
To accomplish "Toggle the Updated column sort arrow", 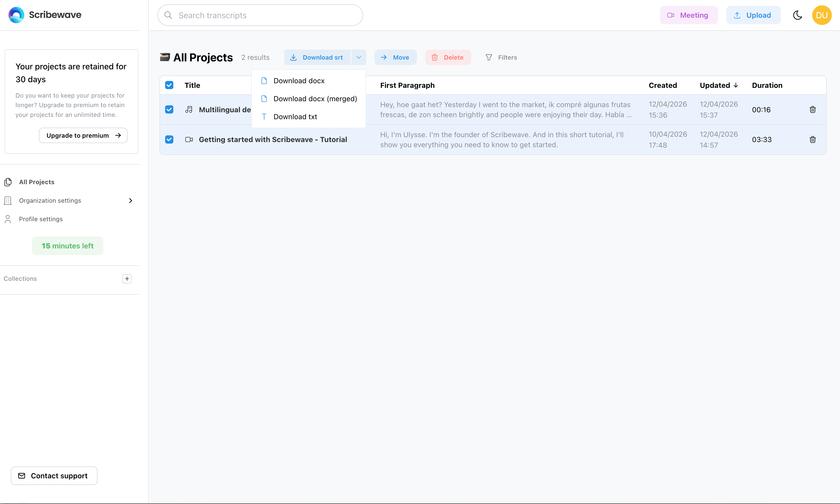I will pos(736,85).
